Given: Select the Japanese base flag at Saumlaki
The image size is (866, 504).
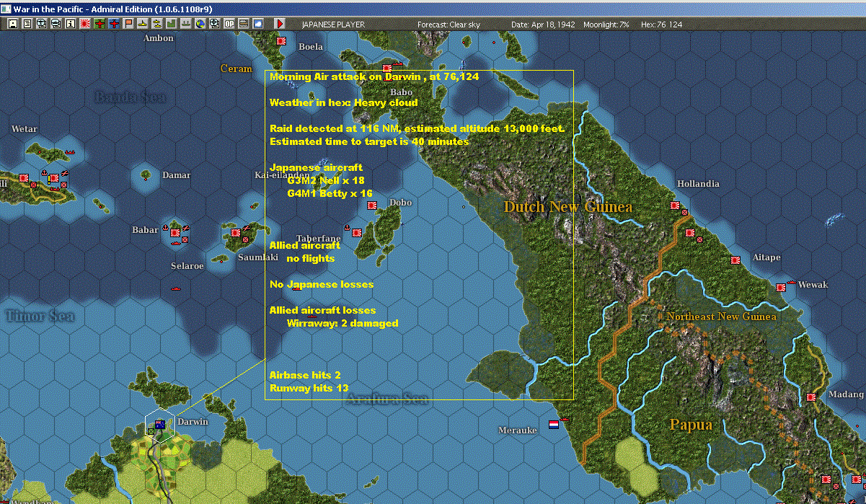Looking at the screenshot, I should click(x=235, y=234).
